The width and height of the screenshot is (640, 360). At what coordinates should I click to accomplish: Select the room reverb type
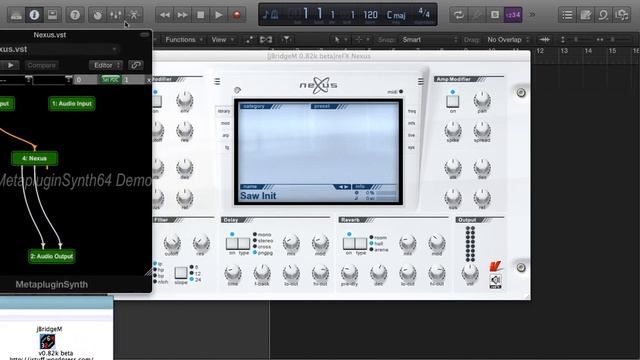378,238
